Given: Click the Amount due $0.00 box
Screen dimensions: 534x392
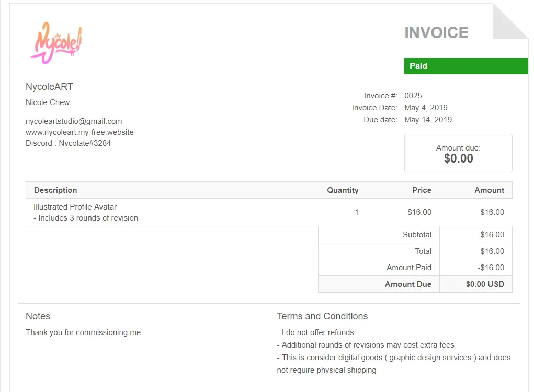Looking at the screenshot, I should click(458, 153).
